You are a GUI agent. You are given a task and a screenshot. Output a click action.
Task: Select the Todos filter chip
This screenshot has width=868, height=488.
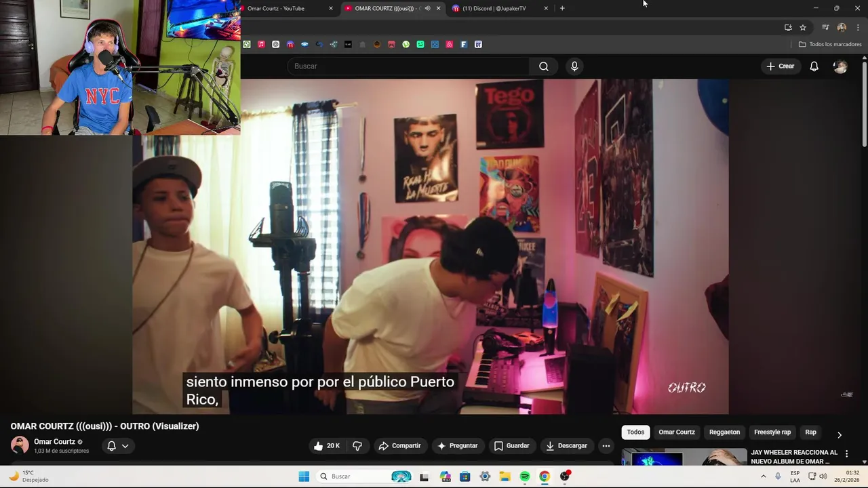(x=635, y=432)
